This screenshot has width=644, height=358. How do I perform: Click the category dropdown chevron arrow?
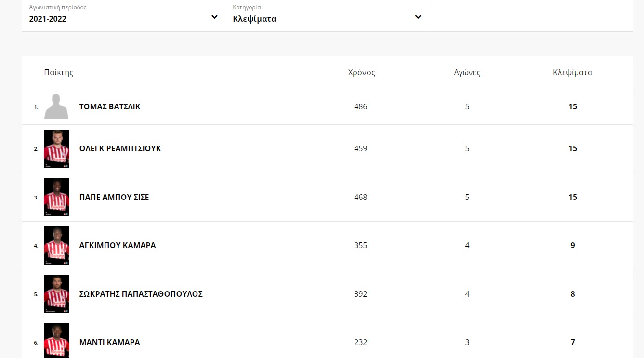click(418, 17)
